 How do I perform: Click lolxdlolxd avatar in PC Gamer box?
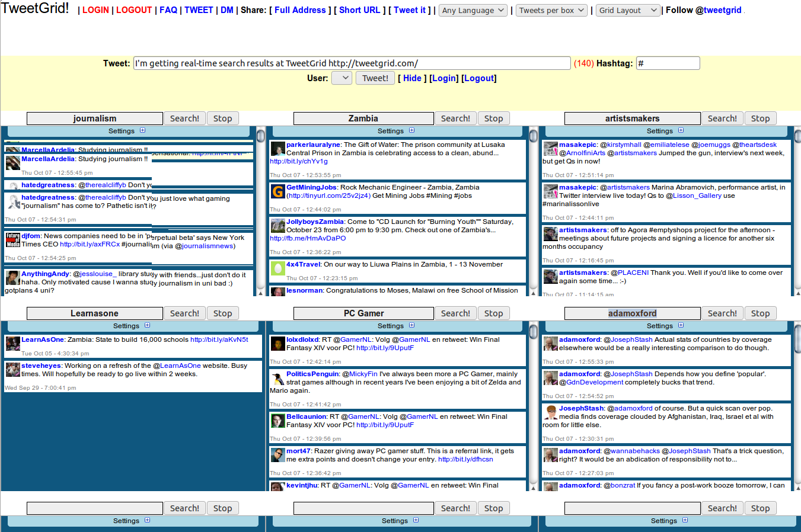(277, 344)
